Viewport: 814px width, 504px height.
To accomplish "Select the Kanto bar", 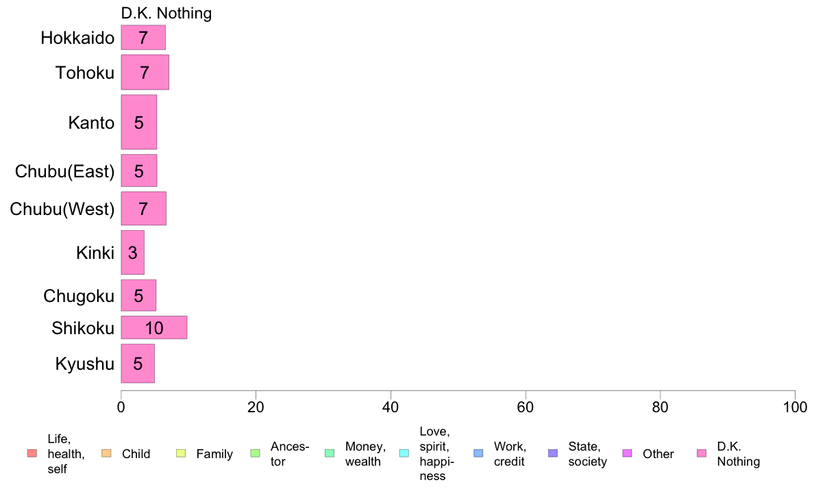I will (138, 123).
